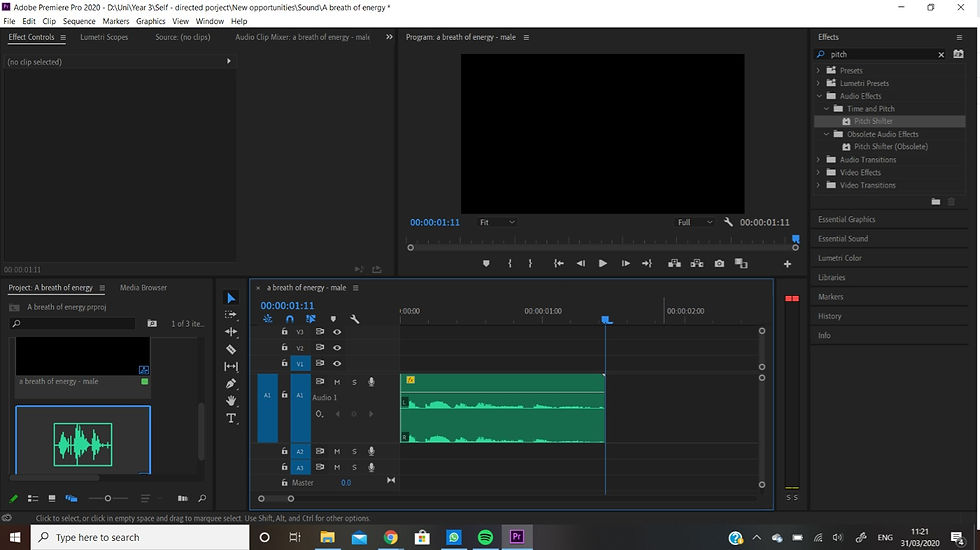Toggle V1 track output eye
980x550 pixels.
337,363
